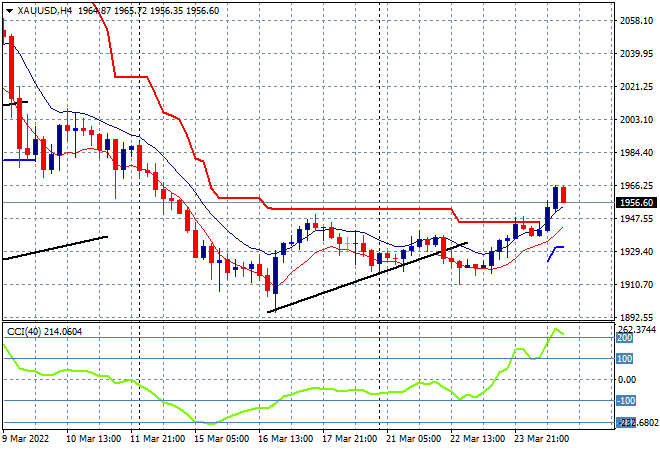
Task: Click the 1947.55 price scale label
Action: (x=636, y=218)
